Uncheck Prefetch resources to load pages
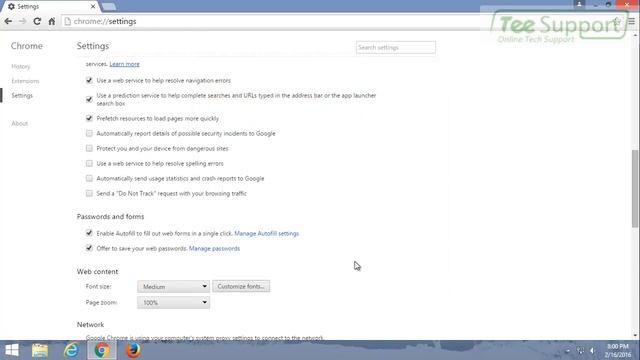The width and height of the screenshot is (640, 360). 89,118
